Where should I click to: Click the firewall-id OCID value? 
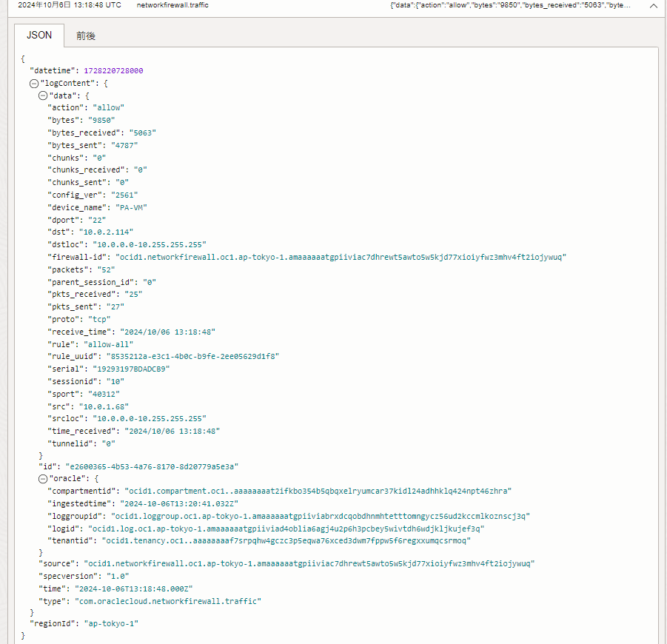pos(341,258)
